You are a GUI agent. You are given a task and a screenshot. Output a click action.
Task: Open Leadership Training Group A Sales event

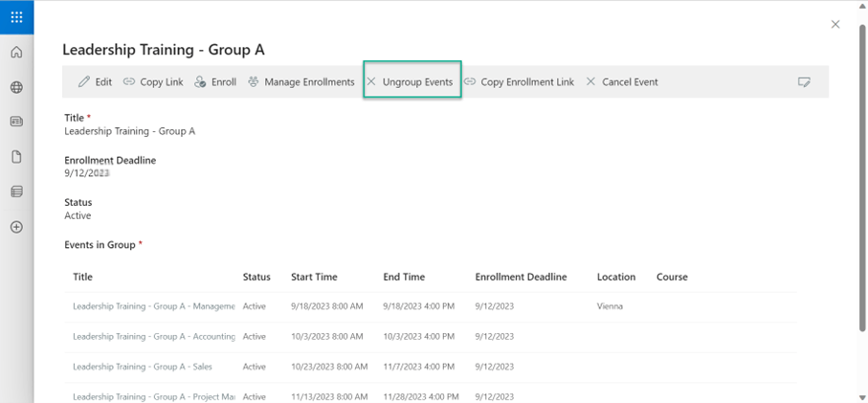point(142,367)
